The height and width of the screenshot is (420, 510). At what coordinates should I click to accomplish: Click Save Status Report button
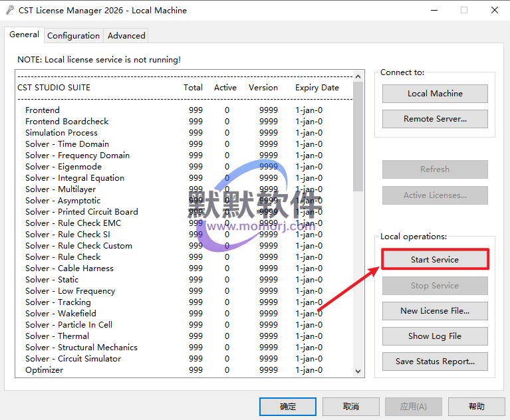tap(435, 362)
